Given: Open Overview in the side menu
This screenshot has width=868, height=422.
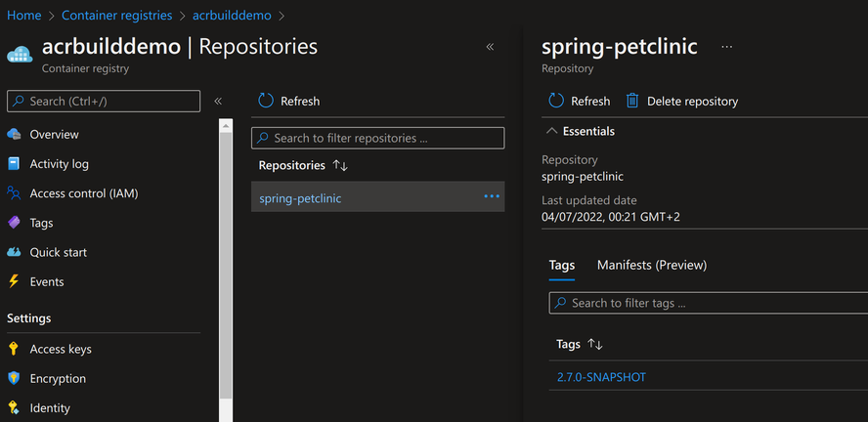Looking at the screenshot, I should (55, 135).
